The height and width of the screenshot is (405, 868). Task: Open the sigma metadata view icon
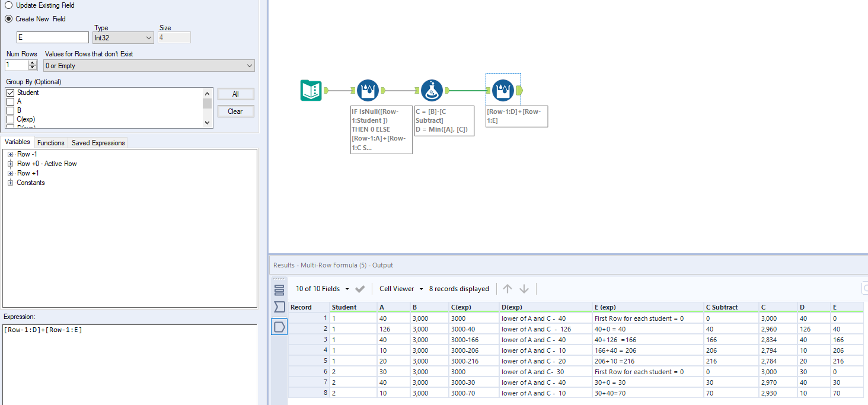tap(279, 307)
